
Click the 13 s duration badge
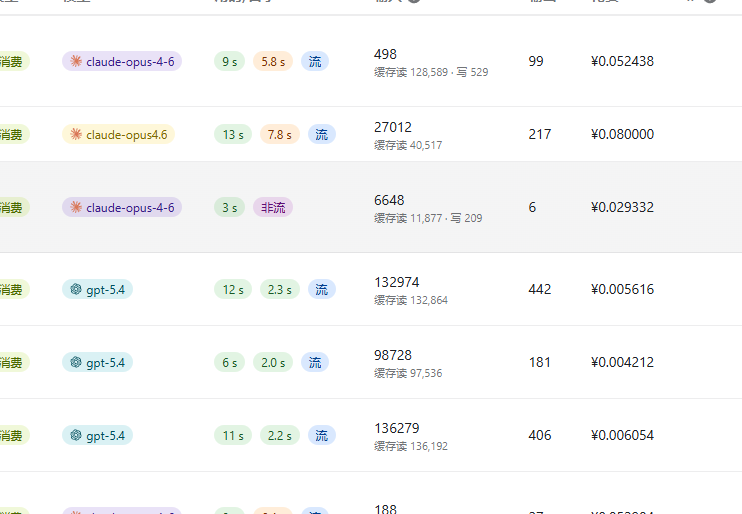[233, 134]
